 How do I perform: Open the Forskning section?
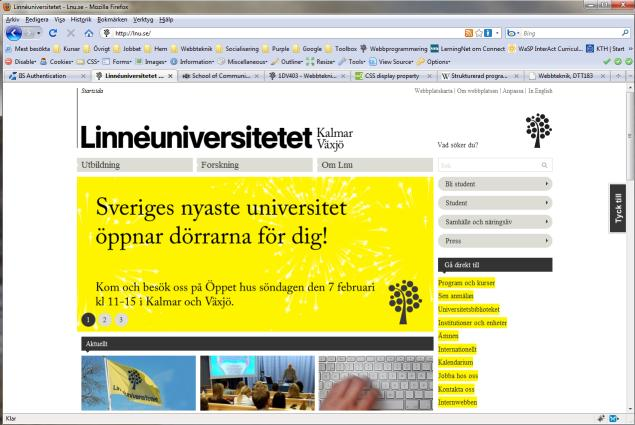click(x=254, y=165)
